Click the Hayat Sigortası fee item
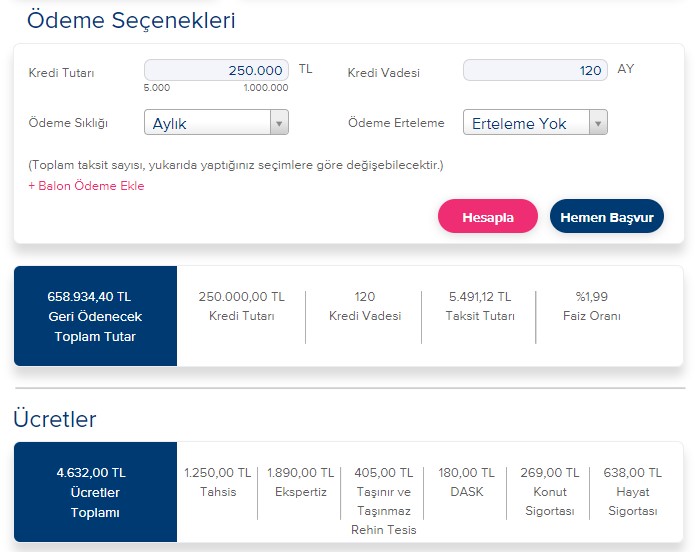696x552 pixels. [633, 492]
